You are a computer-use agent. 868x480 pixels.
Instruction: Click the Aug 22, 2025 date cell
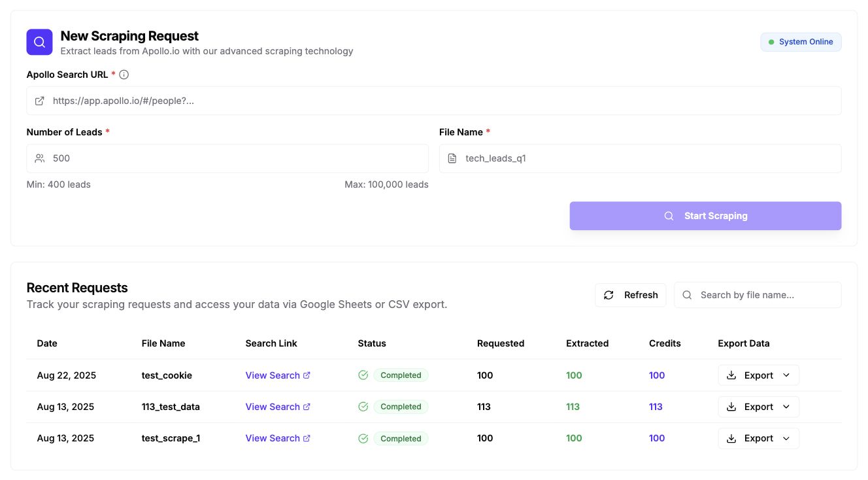coord(67,375)
